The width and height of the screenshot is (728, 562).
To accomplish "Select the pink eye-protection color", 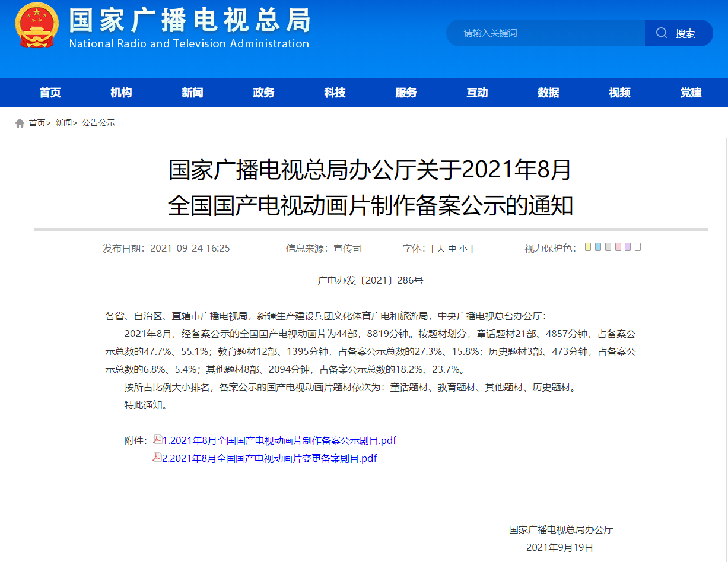I will pos(618,247).
